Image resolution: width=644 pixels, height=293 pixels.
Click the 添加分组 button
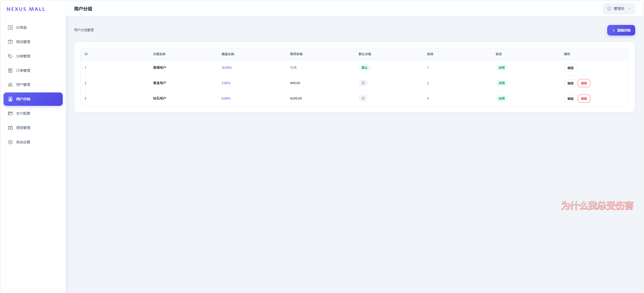pos(621,30)
